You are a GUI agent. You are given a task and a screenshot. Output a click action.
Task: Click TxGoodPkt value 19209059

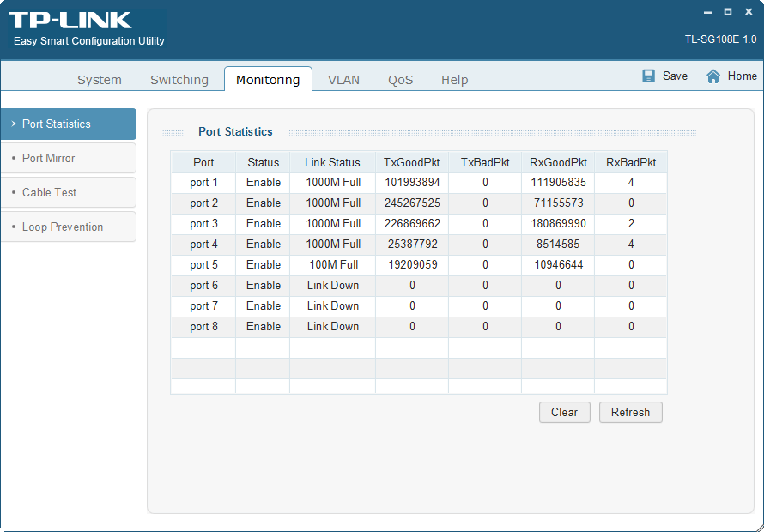(x=412, y=265)
